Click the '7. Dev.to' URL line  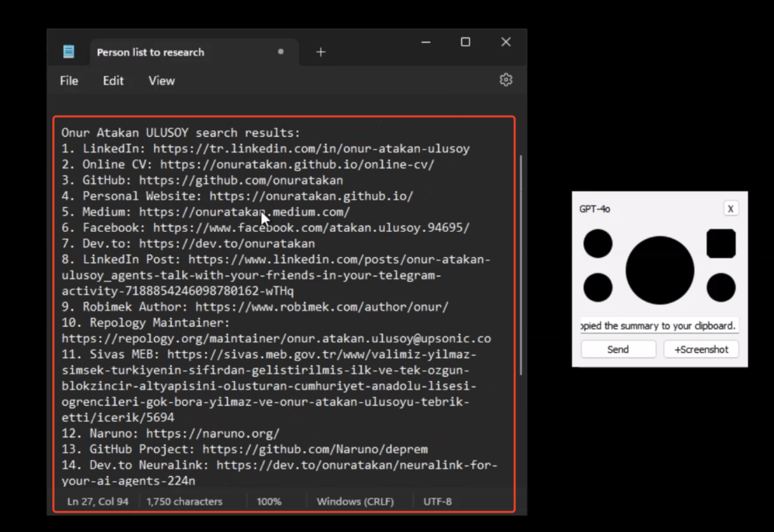[x=188, y=243]
